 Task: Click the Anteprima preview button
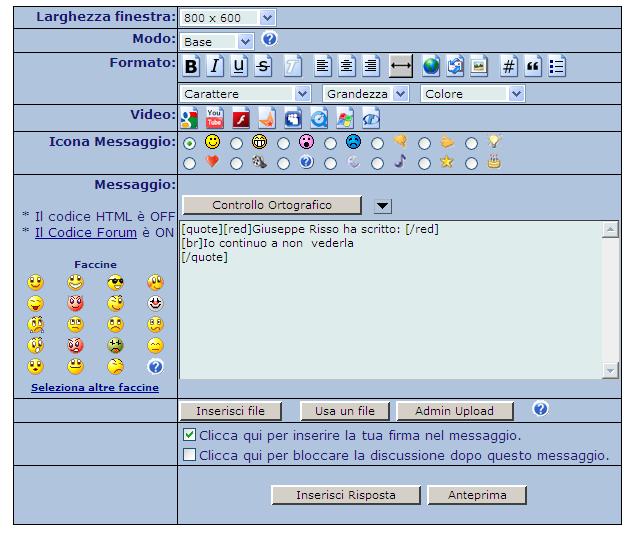(477, 495)
